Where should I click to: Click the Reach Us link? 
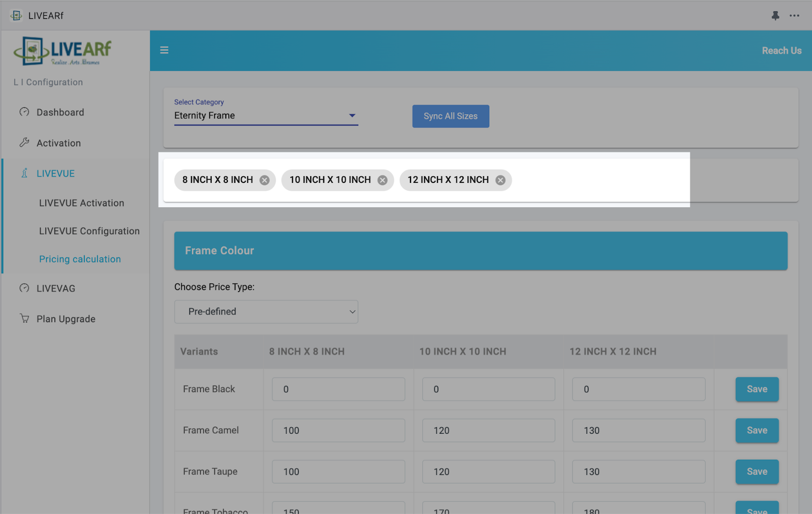click(782, 51)
